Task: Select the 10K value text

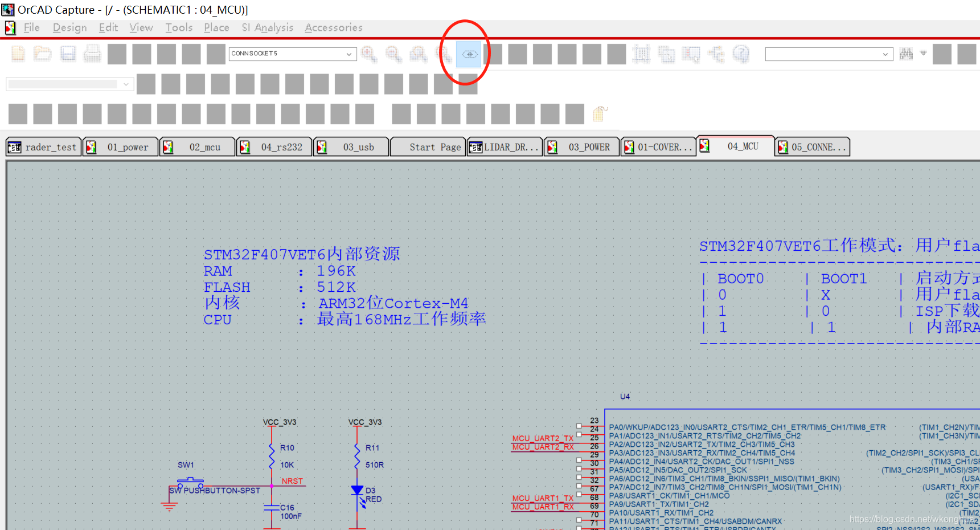Action: click(x=287, y=465)
